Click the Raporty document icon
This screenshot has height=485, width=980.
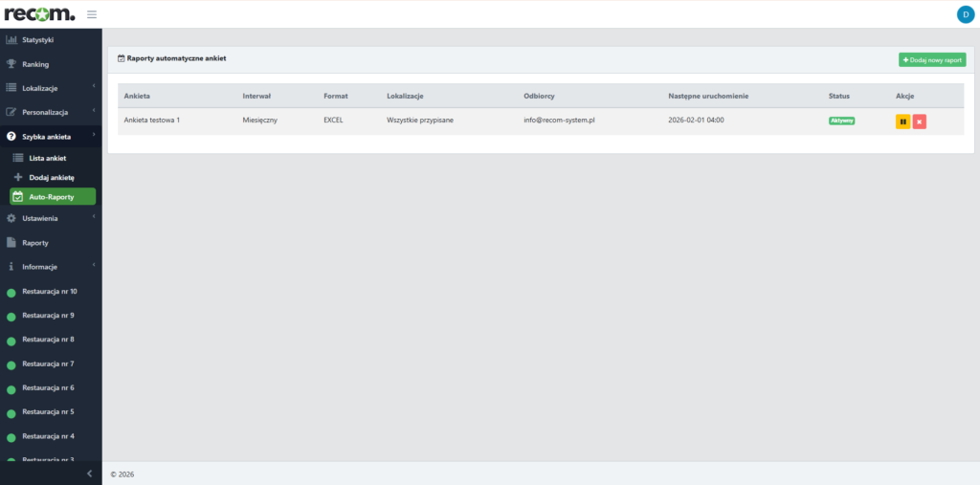click(x=11, y=243)
